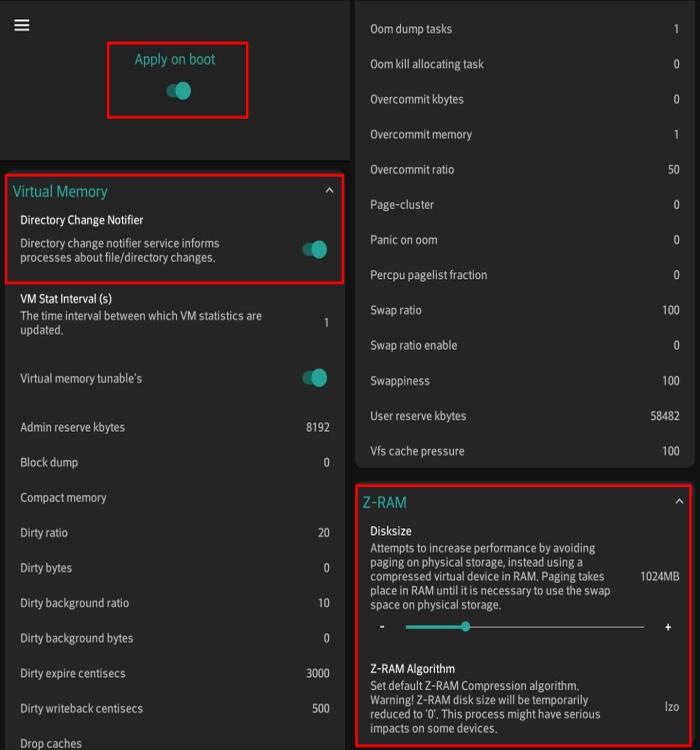Disable Directory Change Notifier toggle

[x=315, y=250]
